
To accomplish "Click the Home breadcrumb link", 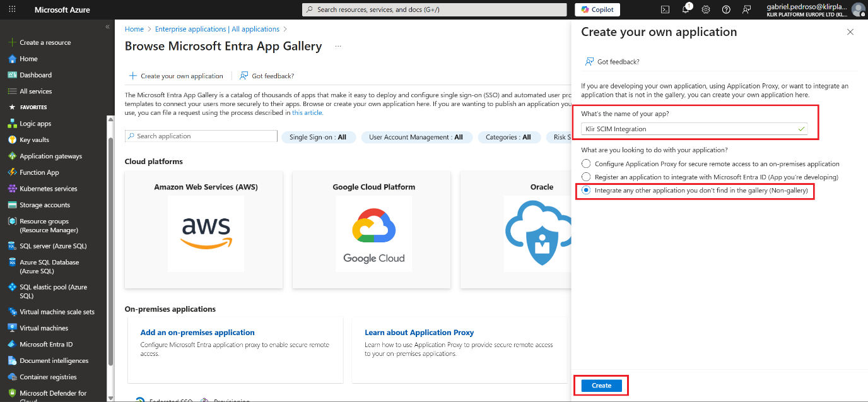I will tap(134, 29).
